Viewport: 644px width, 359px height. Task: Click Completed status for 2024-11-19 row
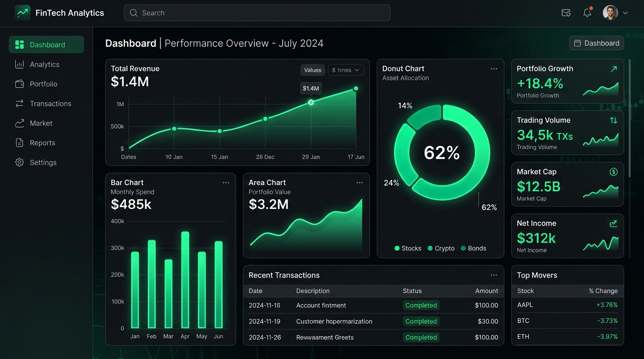tap(421, 321)
